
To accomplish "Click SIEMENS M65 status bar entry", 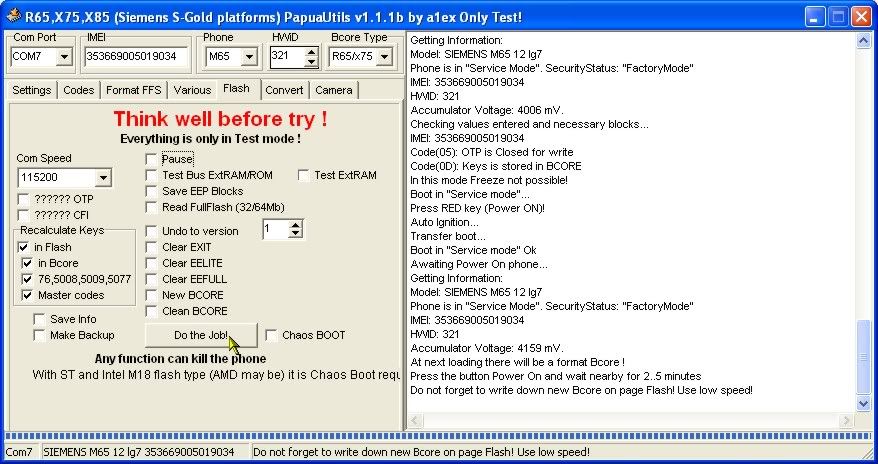I will click(x=145, y=452).
